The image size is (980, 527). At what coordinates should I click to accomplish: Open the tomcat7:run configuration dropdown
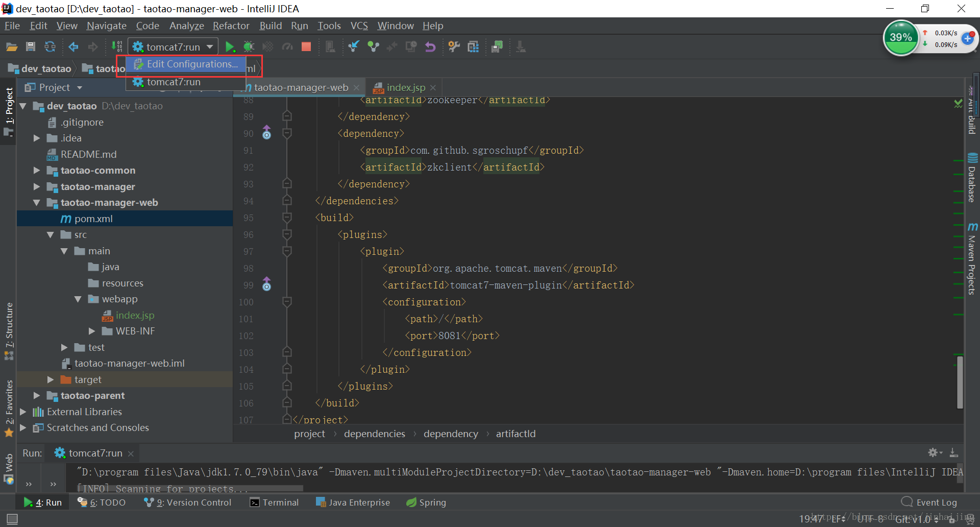(173, 47)
